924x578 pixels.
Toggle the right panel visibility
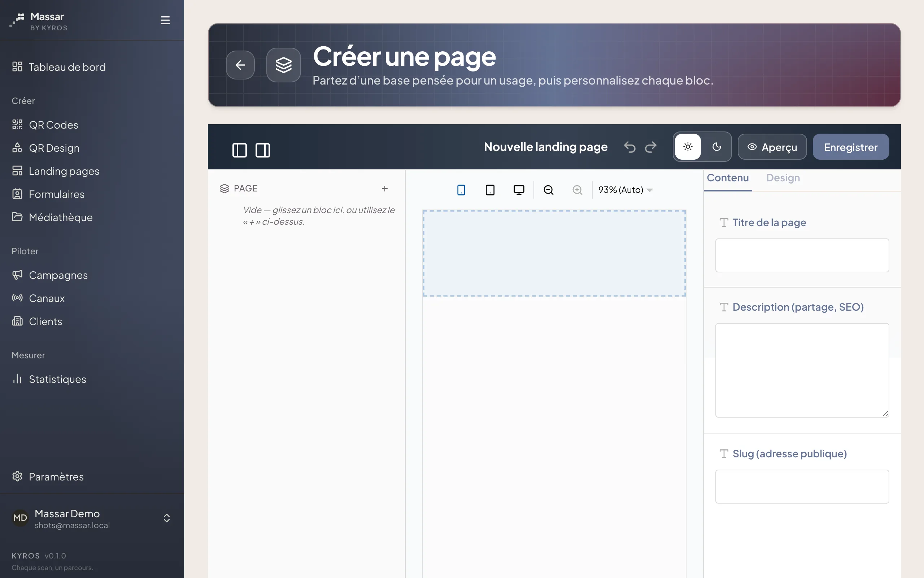(263, 150)
